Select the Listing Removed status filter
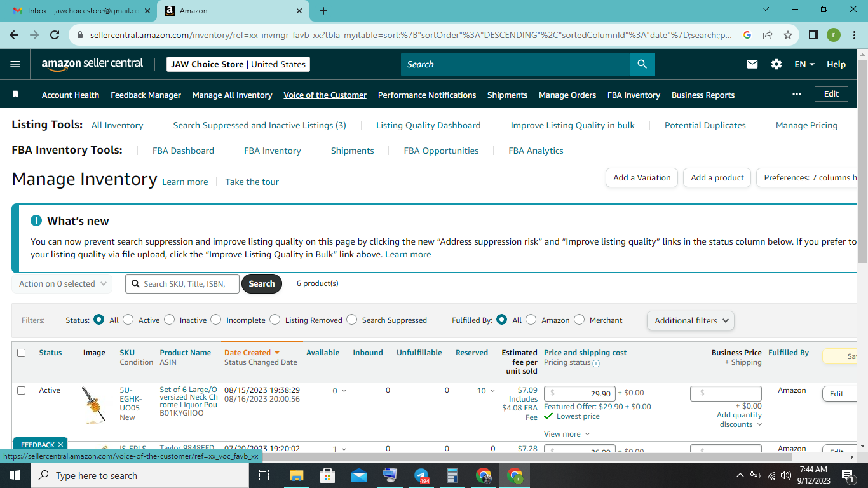The image size is (868, 488). (x=275, y=320)
